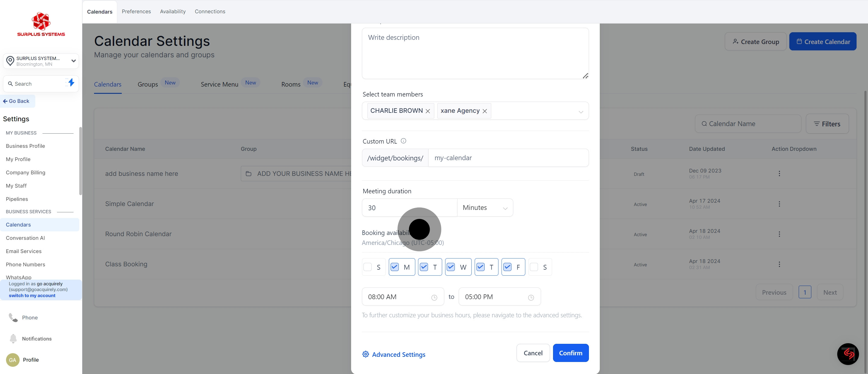
Task: Enable Sunday availability checkbox
Action: (368, 267)
